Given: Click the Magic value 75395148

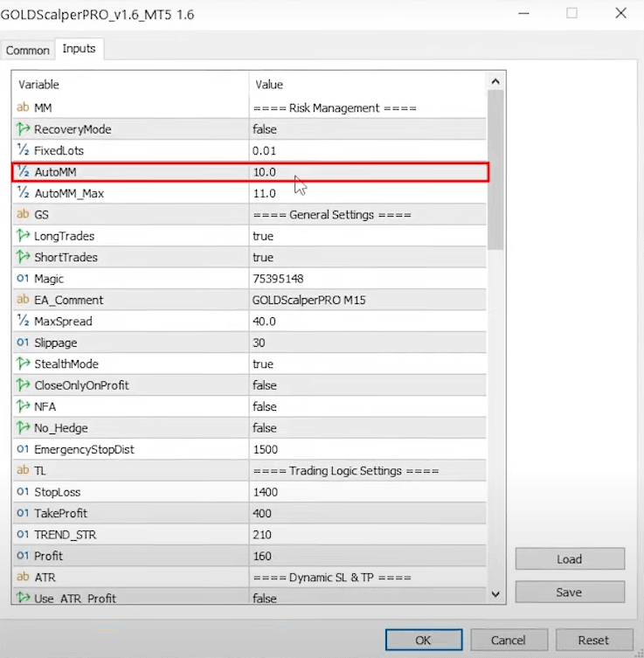Looking at the screenshot, I should pos(278,279).
